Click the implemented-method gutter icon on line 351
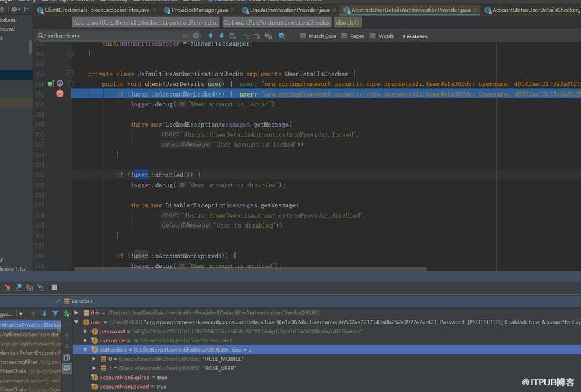This screenshot has width=581, height=392. tap(51, 83)
